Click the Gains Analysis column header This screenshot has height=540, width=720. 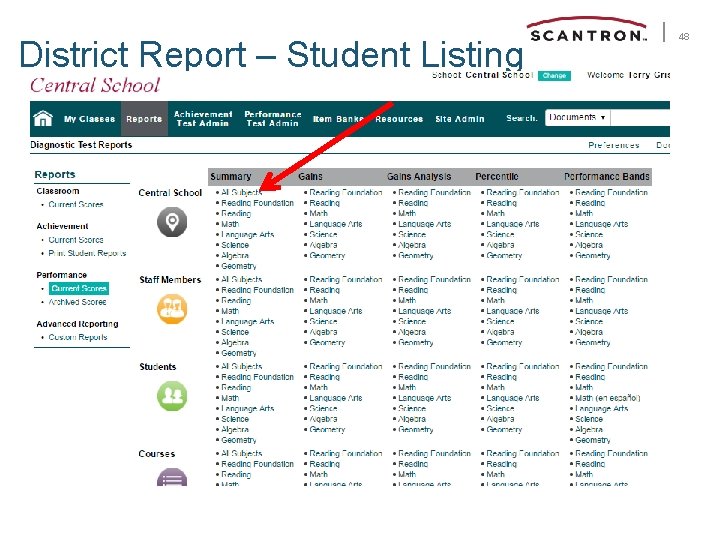click(419, 176)
